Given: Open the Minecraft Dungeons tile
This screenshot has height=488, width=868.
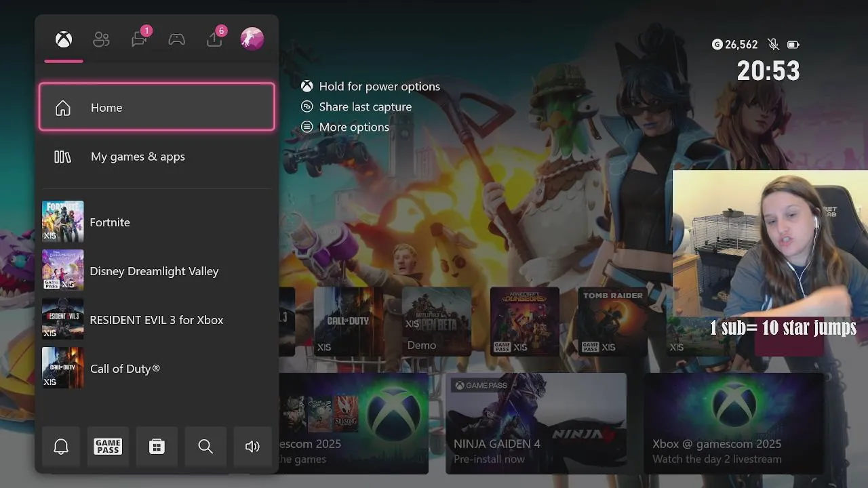Looking at the screenshot, I should click(525, 321).
